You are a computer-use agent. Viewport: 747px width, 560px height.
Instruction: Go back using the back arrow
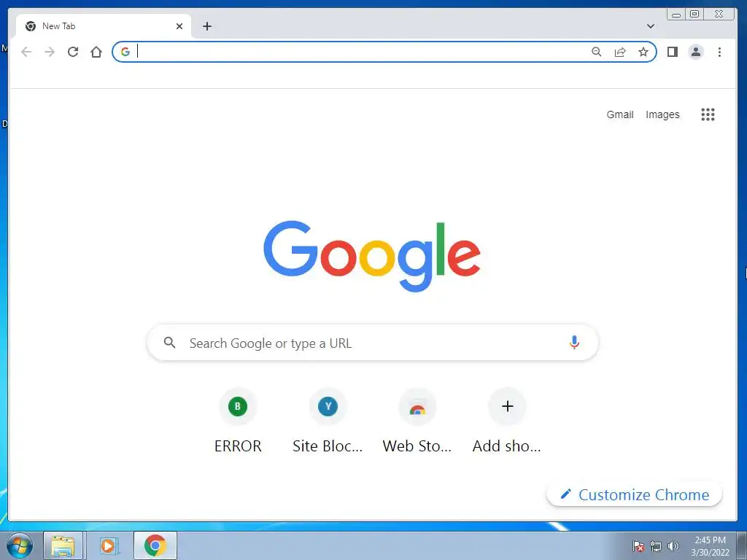tap(26, 52)
